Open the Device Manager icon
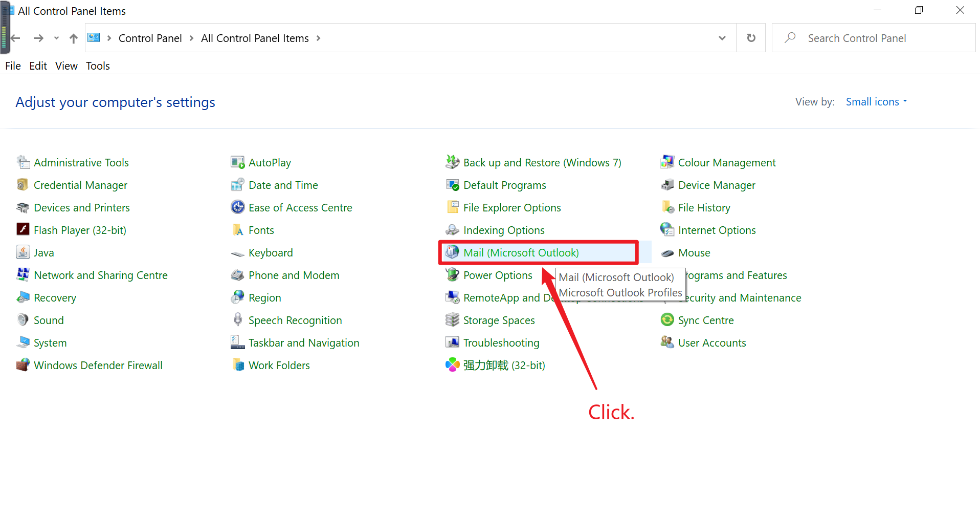The width and height of the screenshot is (980, 515). tap(667, 185)
